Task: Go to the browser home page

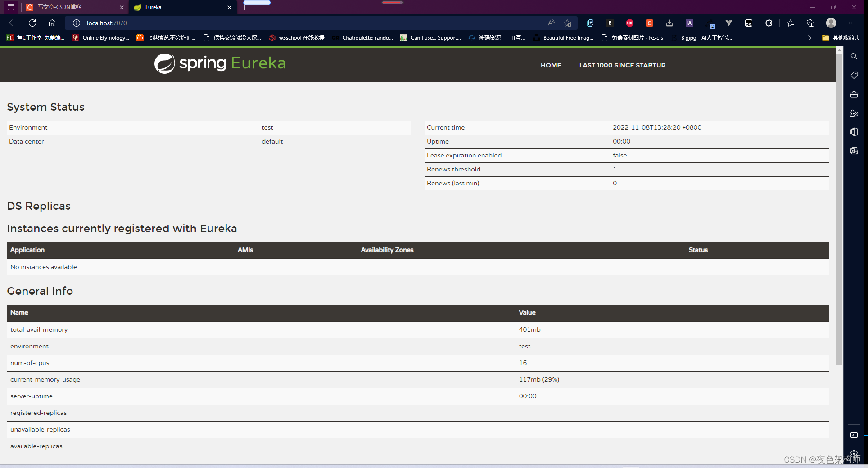Action: (52, 23)
